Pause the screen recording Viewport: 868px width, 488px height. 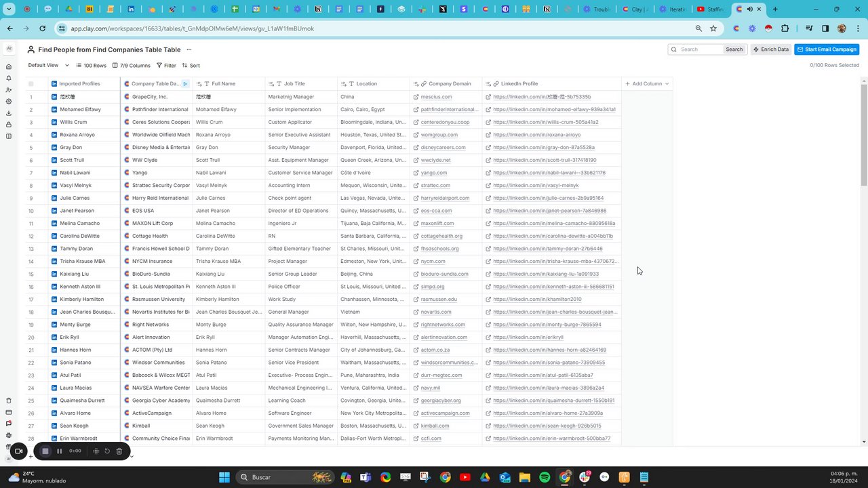(x=60, y=451)
